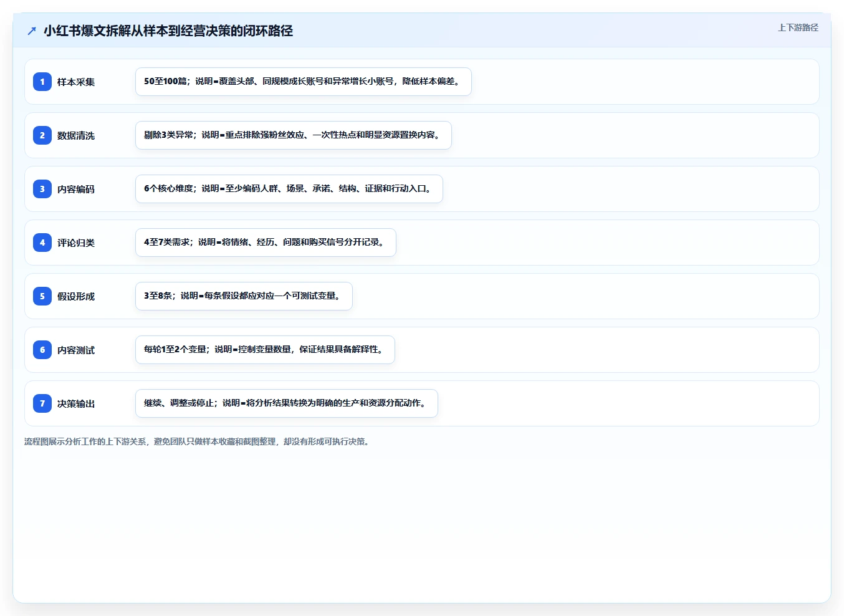Viewport: 844px width, 616px height.
Task: Click the 3至8条 description box
Action: pyautogui.click(x=244, y=296)
